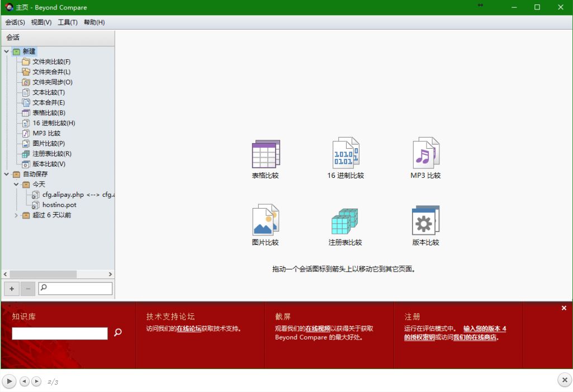Collapse the 新建 tree node
Viewport: 573px width, 392px height.
[x=7, y=51]
